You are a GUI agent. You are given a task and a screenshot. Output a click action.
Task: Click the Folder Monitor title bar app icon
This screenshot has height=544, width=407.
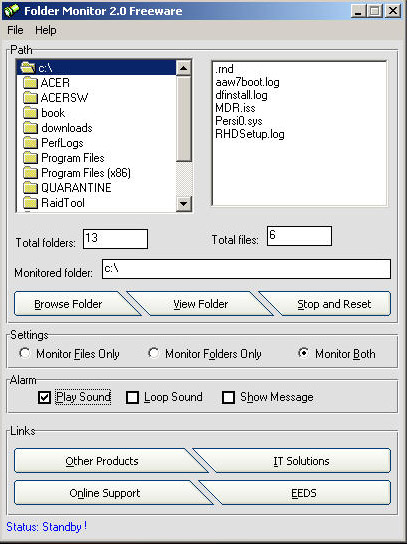click(x=11, y=11)
